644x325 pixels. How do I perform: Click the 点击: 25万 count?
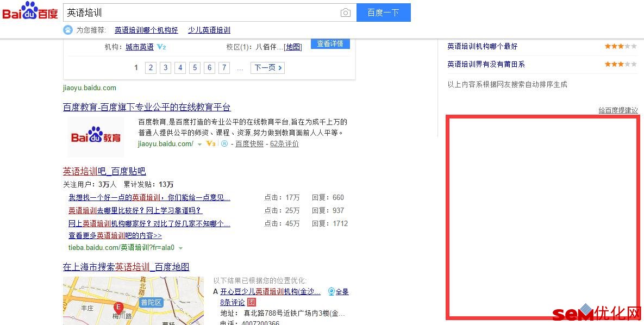click(x=282, y=210)
